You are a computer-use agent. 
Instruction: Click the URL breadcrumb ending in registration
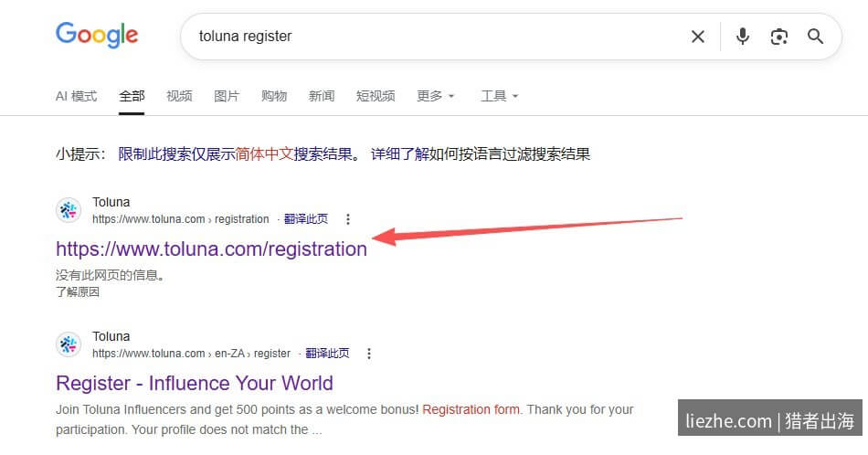pyautogui.click(x=181, y=219)
